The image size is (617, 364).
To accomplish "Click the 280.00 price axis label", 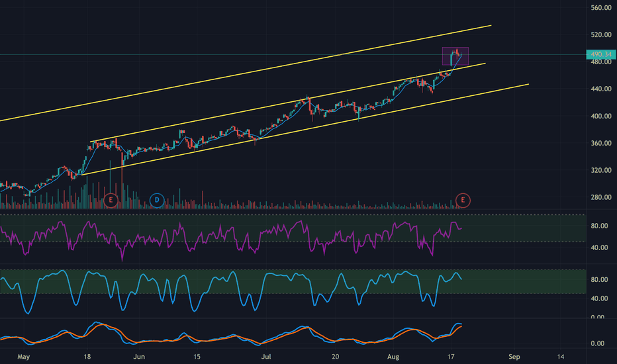I will 601,197.
